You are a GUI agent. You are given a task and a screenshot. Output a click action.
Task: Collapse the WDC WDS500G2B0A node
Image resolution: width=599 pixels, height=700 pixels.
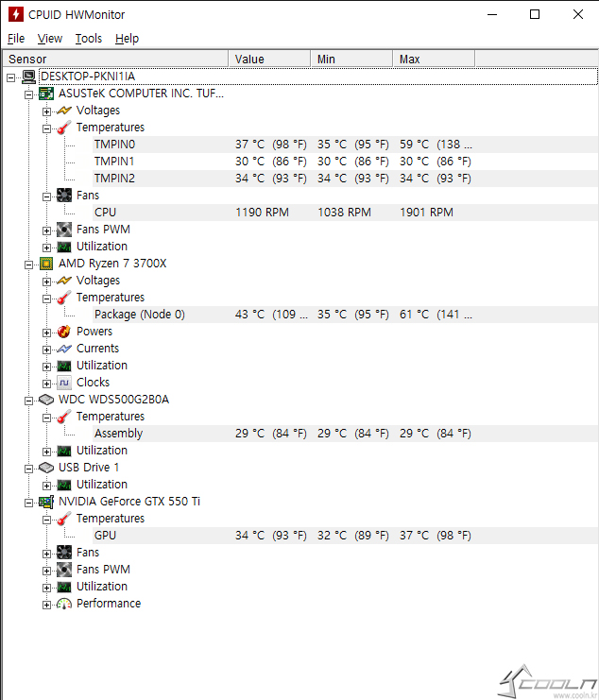coord(29,401)
